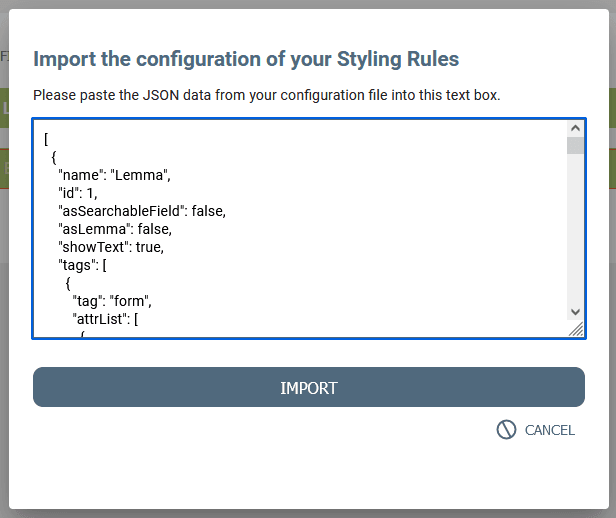Click the text box resize handle
The width and height of the screenshot is (616, 518).
[576, 330]
